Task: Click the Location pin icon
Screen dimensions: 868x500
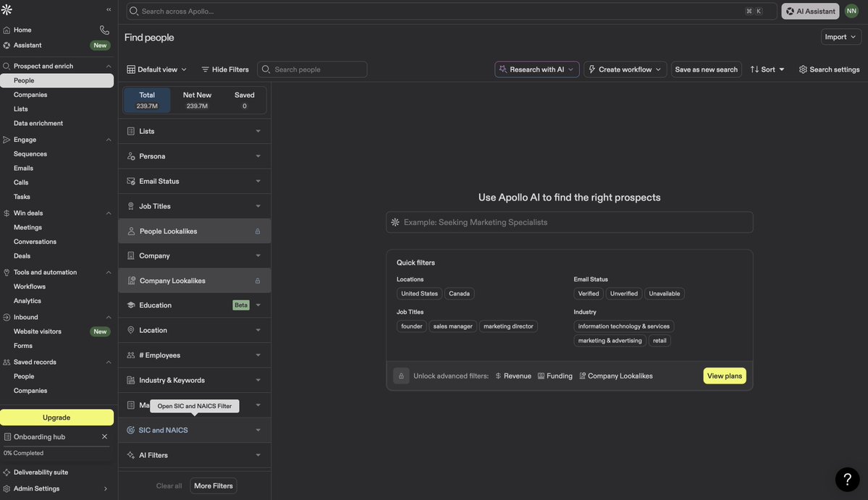Action: click(130, 330)
